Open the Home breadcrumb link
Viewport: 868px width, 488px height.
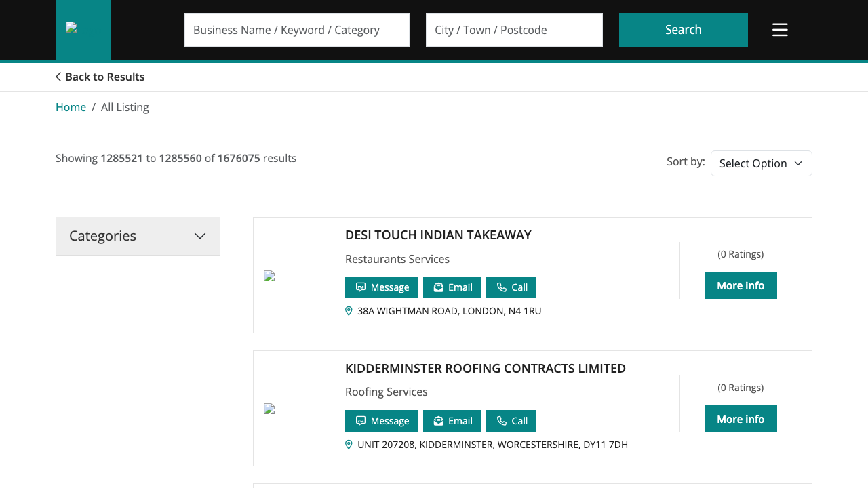coord(71,107)
